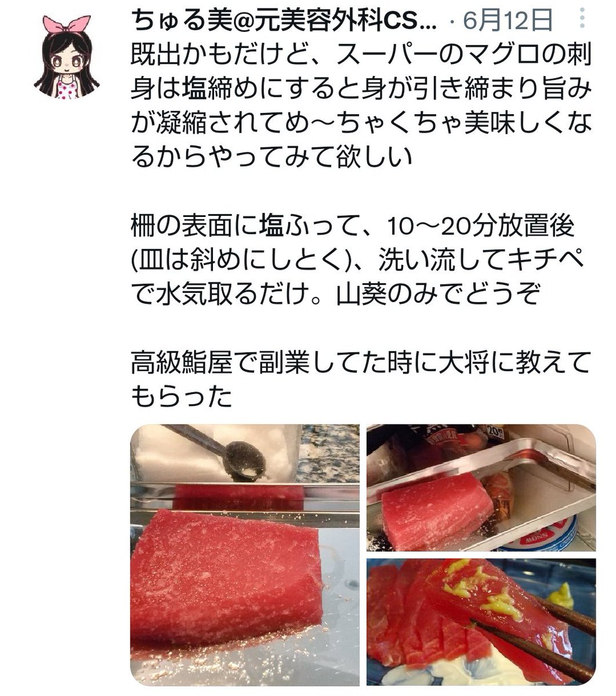The width and height of the screenshot is (616, 696).
Task: Open the ちゅる美 profile avatar
Action: coord(66,56)
